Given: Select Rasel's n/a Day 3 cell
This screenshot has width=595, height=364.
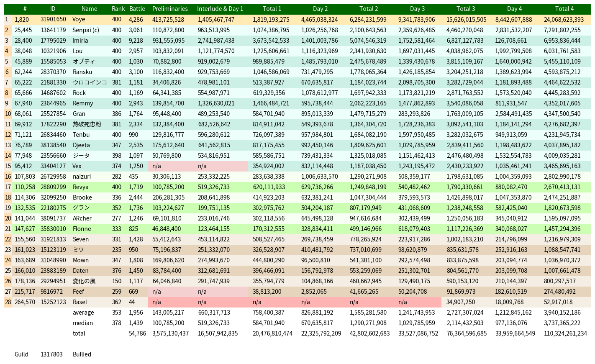Looking at the screenshot, I should (418, 302).
